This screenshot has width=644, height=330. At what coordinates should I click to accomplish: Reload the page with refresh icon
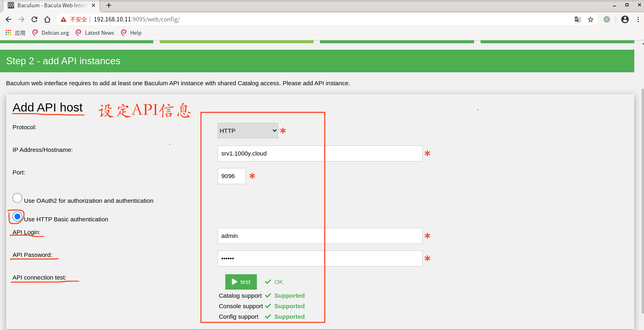[34, 19]
